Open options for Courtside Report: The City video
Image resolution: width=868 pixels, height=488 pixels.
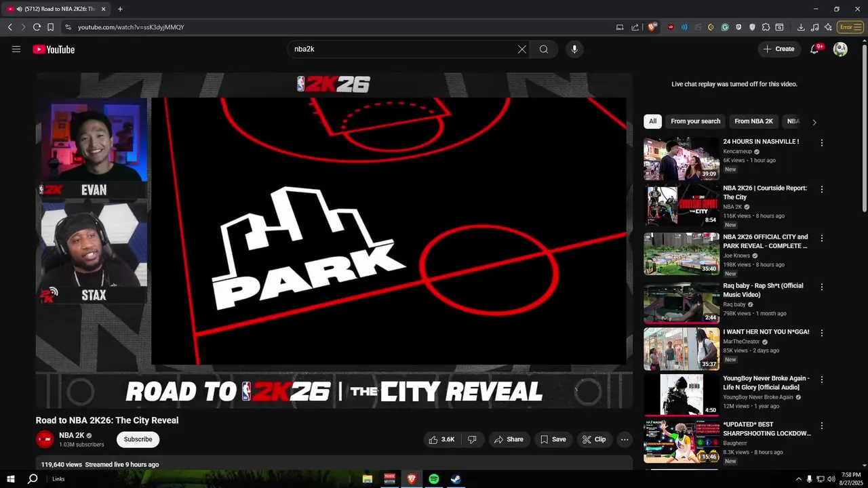[x=822, y=189]
